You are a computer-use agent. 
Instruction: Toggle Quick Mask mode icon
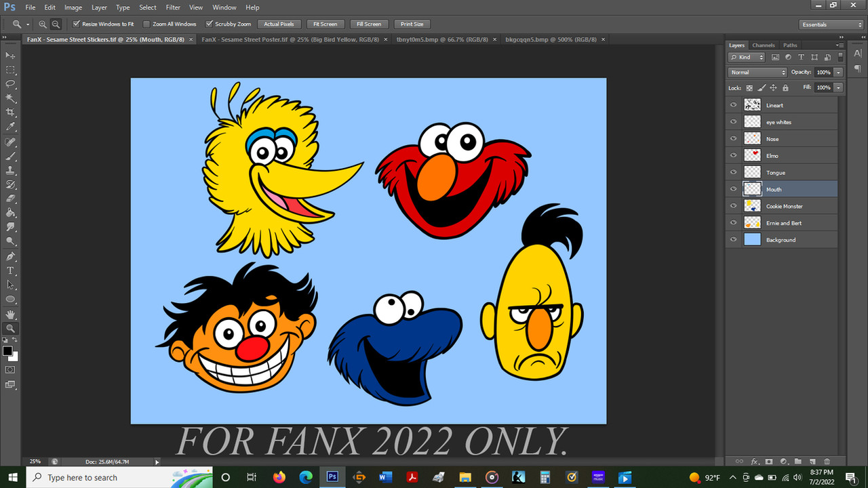pos(10,370)
